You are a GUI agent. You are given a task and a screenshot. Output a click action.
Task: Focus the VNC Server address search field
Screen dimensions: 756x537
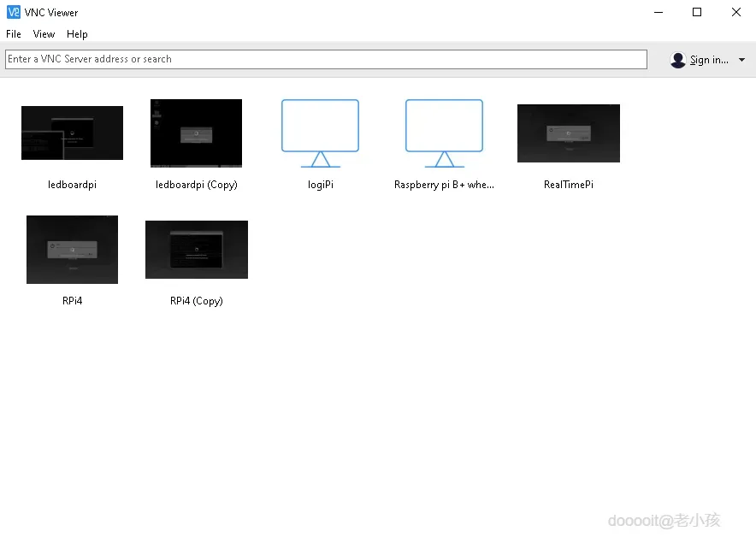coord(327,59)
